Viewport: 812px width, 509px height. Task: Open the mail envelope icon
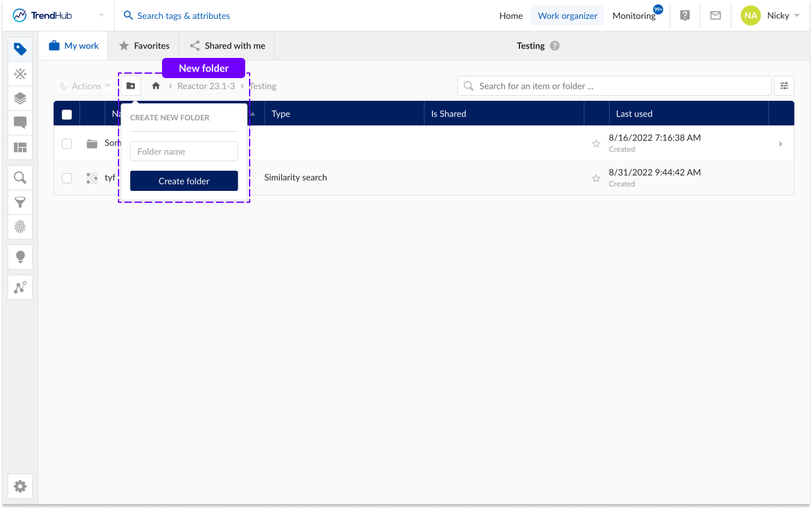tap(715, 16)
